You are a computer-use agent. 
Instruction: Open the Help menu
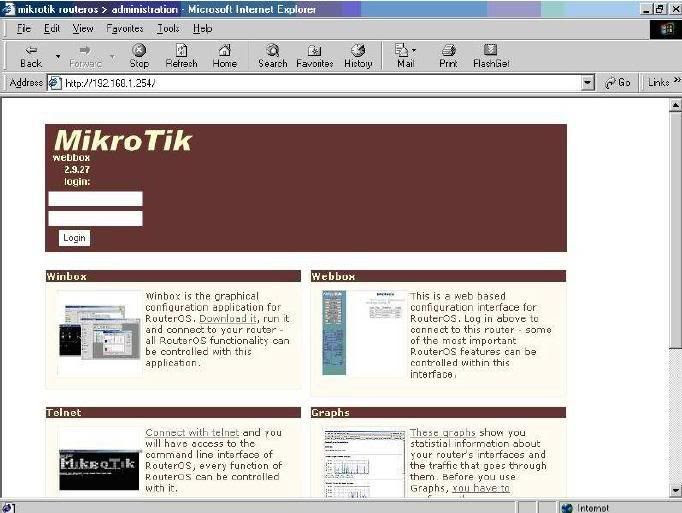click(x=202, y=29)
